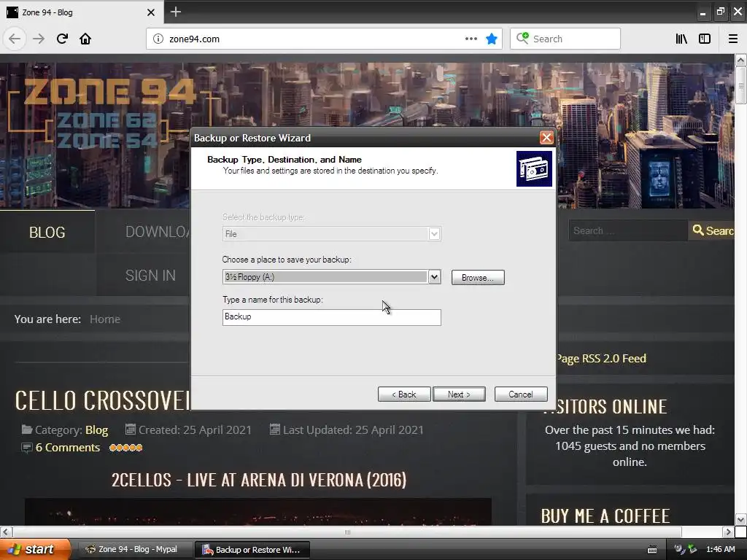Click the taskbar clock 1:46 AM

click(x=720, y=550)
